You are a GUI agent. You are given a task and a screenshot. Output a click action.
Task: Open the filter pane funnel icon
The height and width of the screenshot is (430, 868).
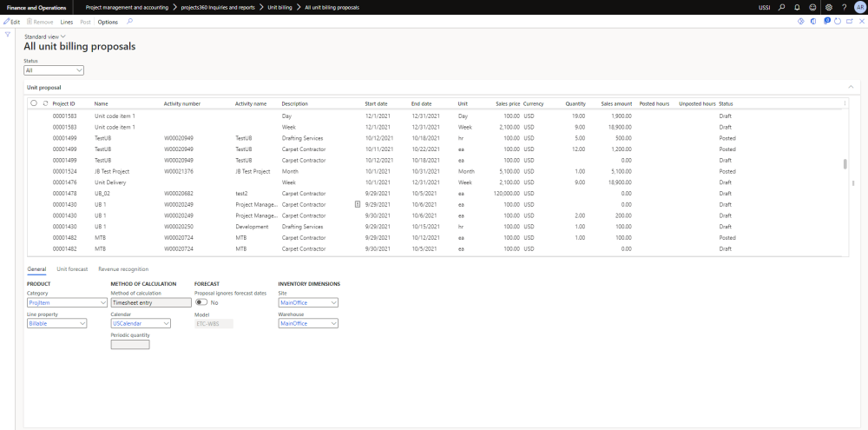click(x=8, y=35)
